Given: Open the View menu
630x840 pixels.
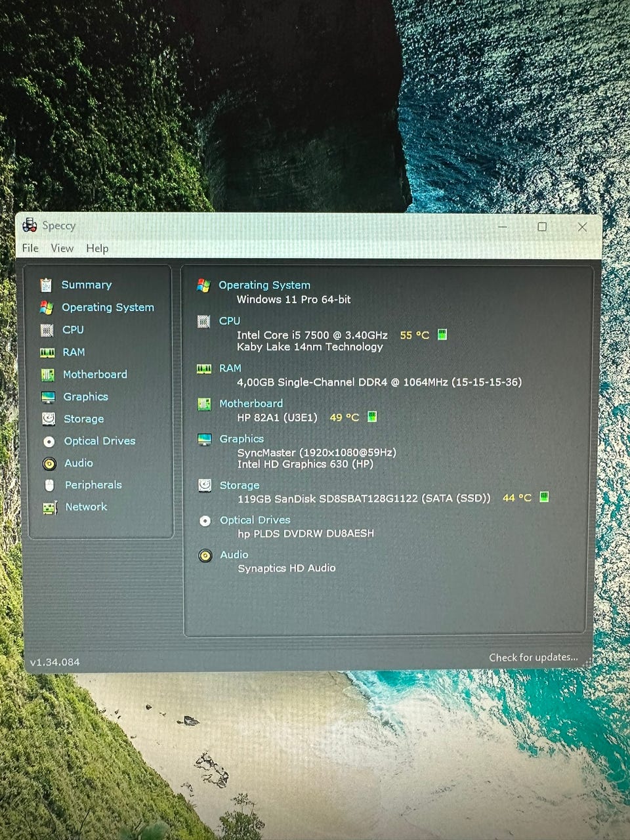Looking at the screenshot, I should 62,248.
